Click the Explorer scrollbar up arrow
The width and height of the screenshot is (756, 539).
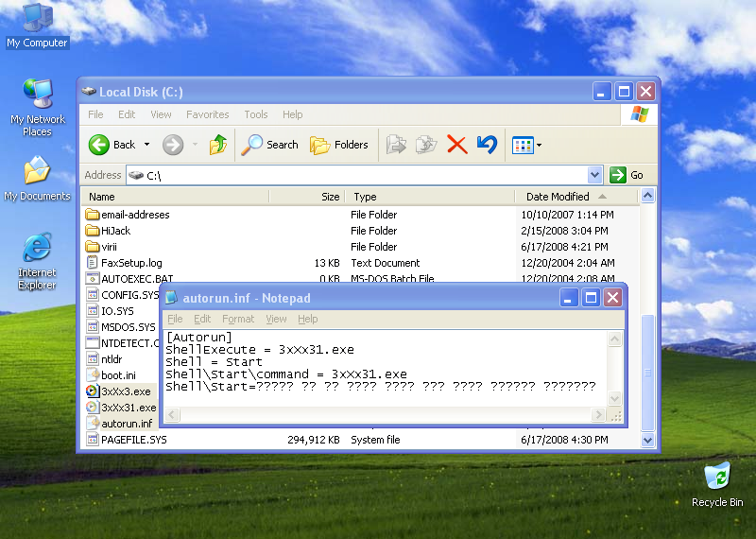[x=647, y=196]
